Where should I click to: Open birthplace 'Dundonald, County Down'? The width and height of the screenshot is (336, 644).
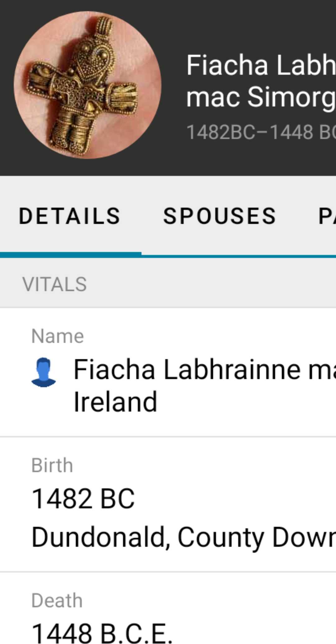pos(184,537)
